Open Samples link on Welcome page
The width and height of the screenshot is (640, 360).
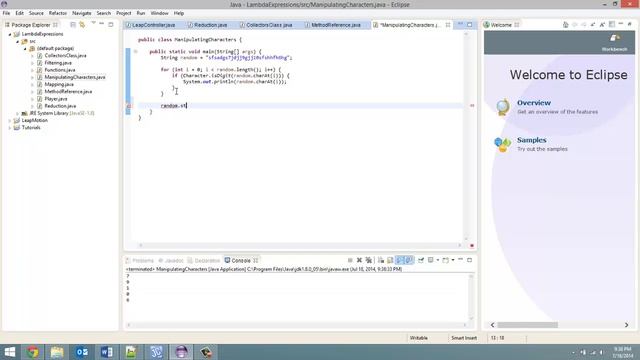[x=531, y=140]
